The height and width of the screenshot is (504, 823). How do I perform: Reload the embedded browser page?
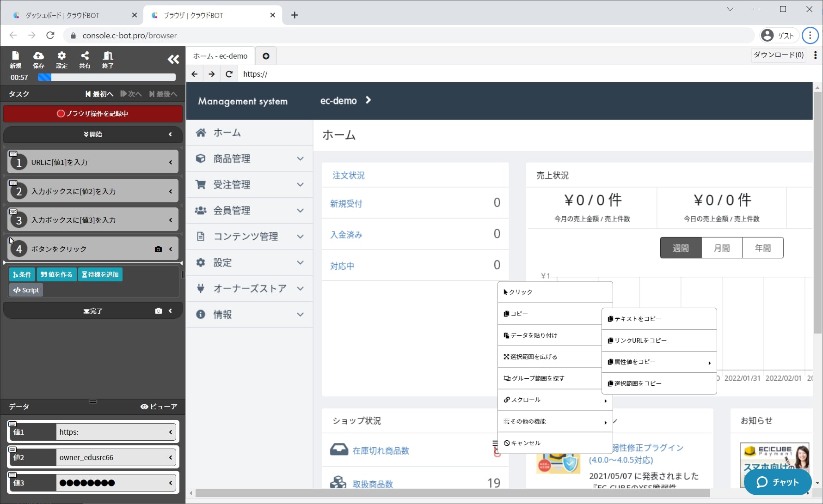pyautogui.click(x=229, y=74)
